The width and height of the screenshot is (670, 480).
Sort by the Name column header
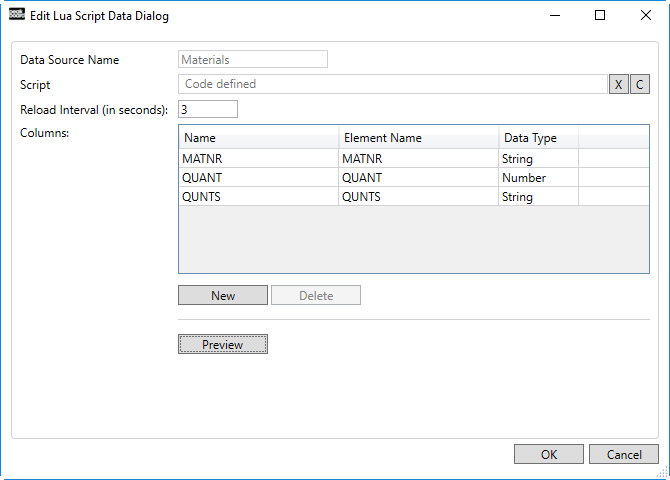coord(259,138)
